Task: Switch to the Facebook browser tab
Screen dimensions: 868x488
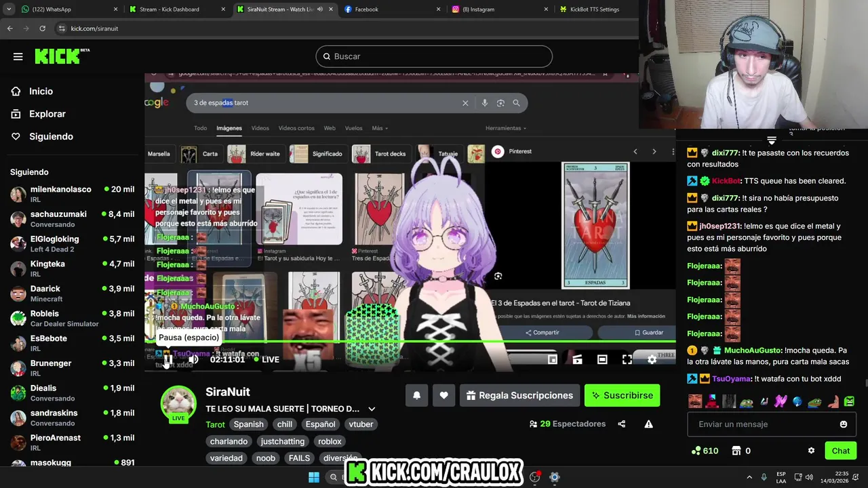Action: (x=392, y=9)
